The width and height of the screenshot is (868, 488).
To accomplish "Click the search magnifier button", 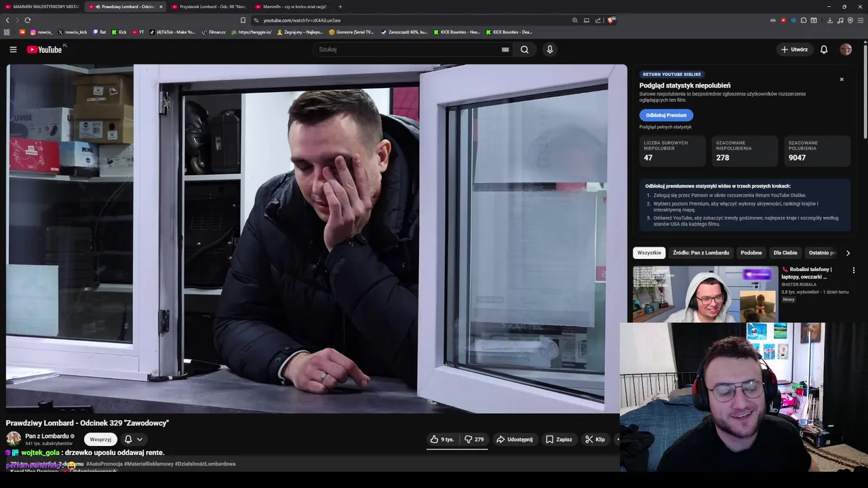I will (x=524, y=49).
